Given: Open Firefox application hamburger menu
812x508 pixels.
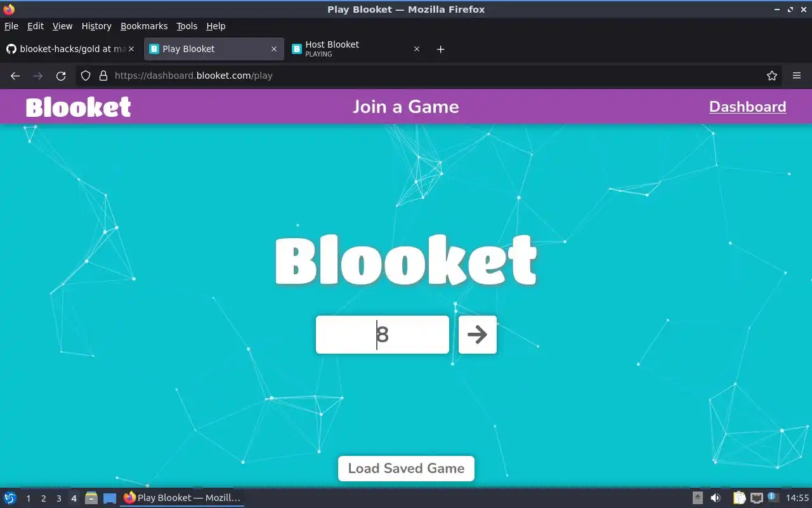Looking at the screenshot, I should [797, 76].
